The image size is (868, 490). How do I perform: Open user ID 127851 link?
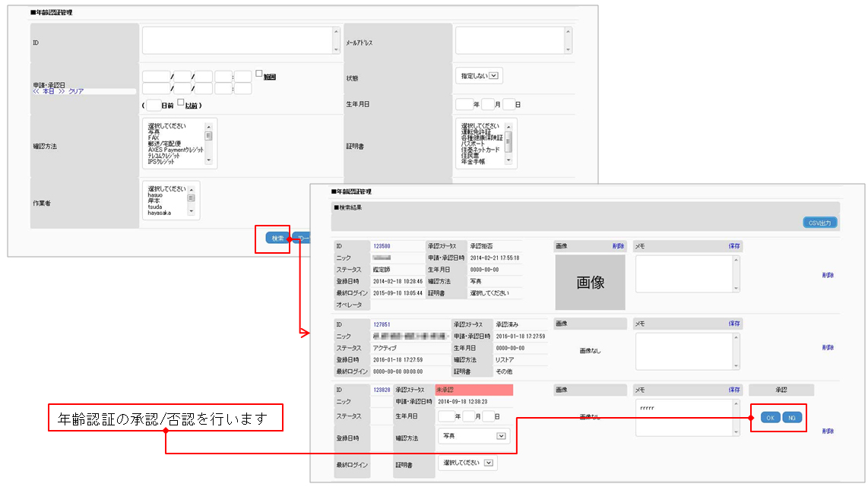point(381,324)
